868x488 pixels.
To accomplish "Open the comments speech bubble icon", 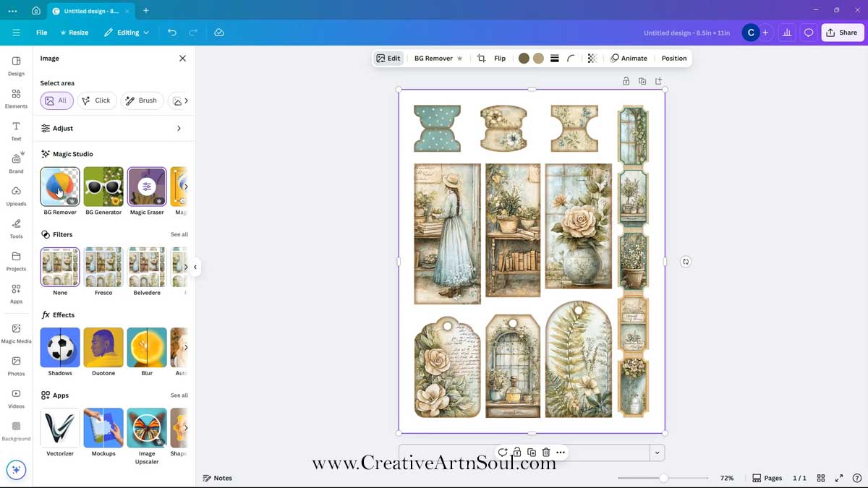I will point(809,33).
